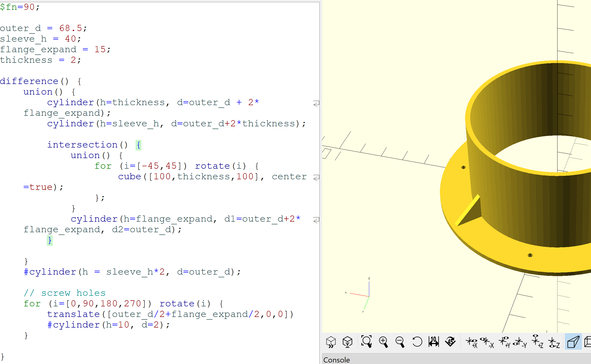591x364 pixels.
Task: Switch to the -Z bottom view
Action: [554, 342]
